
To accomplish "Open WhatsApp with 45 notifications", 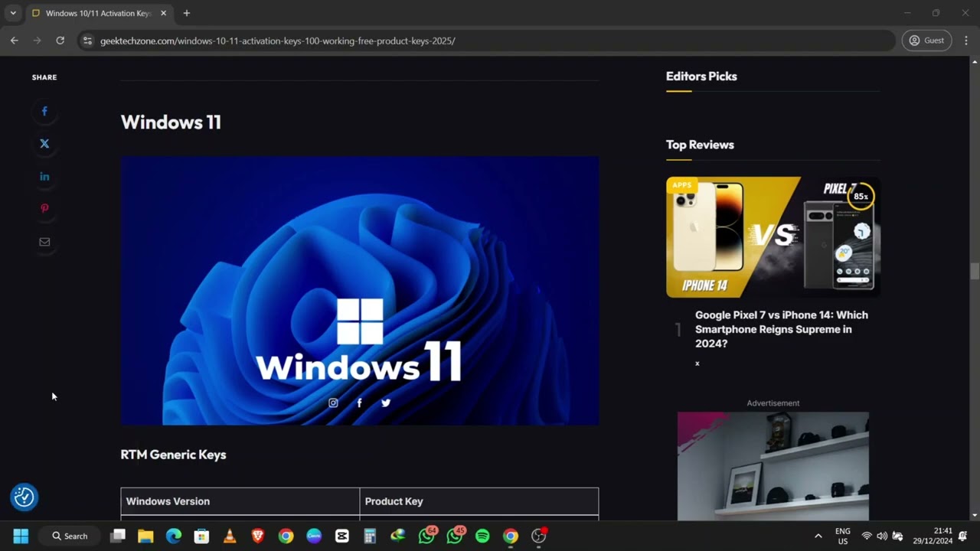I will point(456,536).
